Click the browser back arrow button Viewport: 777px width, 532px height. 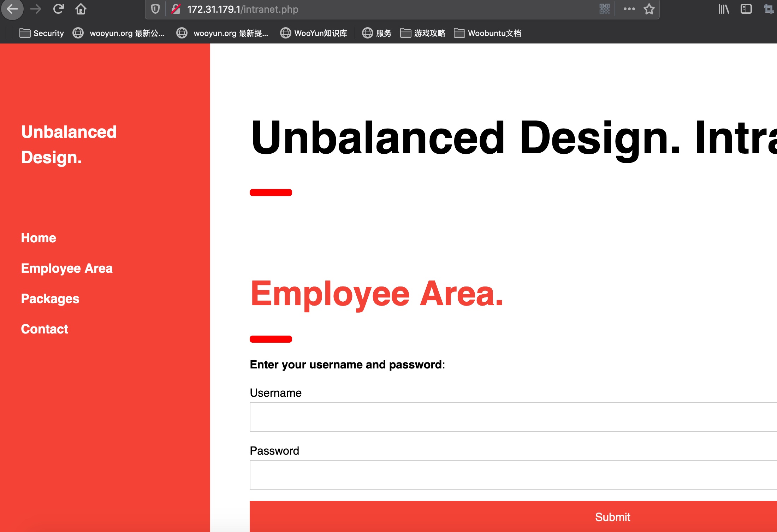point(12,9)
